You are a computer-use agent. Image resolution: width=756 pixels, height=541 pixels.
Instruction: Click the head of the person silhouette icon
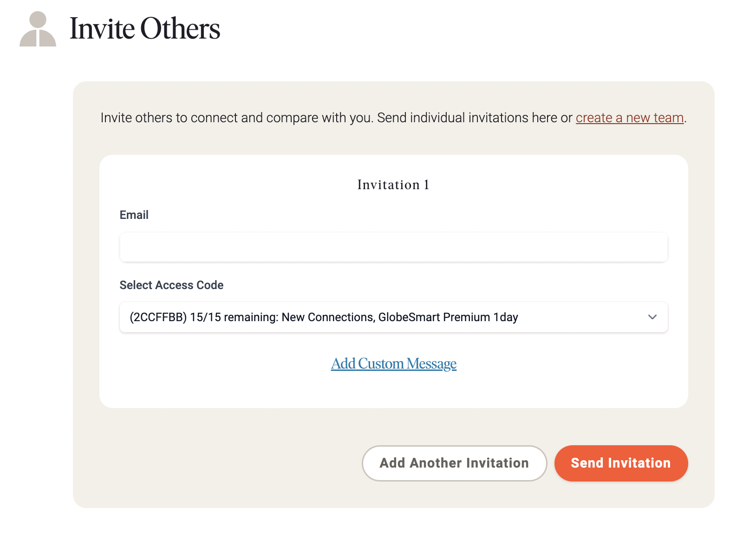(x=38, y=20)
